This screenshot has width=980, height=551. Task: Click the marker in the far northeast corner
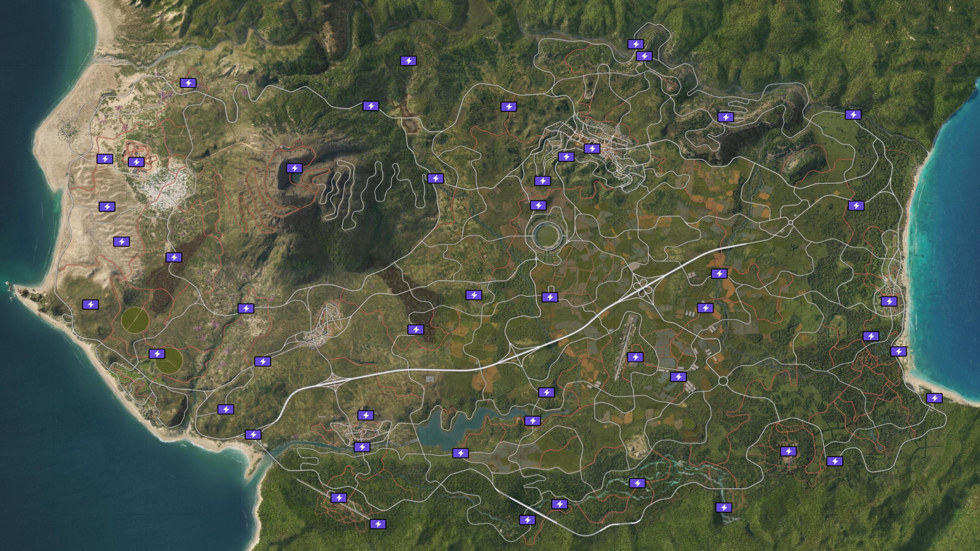point(853,115)
